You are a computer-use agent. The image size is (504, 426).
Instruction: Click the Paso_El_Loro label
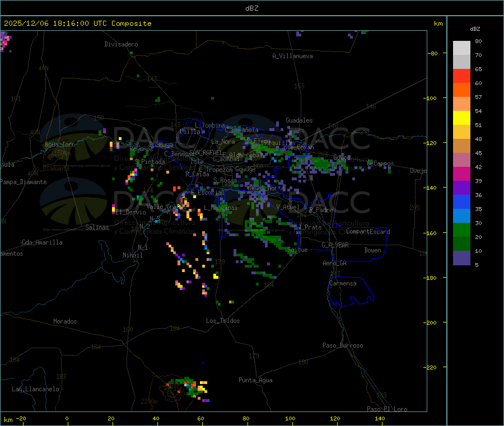(387, 409)
